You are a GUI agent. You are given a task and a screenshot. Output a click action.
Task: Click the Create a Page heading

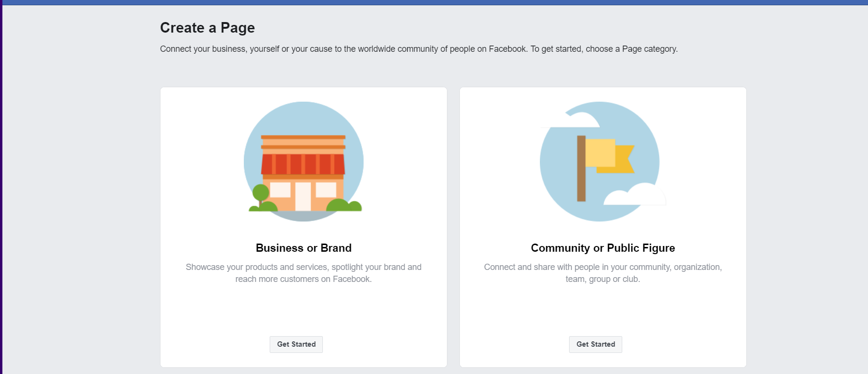pyautogui.click(x=207, y=28)
